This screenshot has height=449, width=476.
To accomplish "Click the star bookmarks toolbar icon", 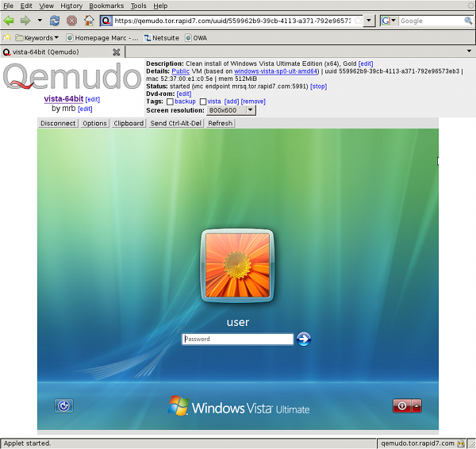I will click(6, 37).
